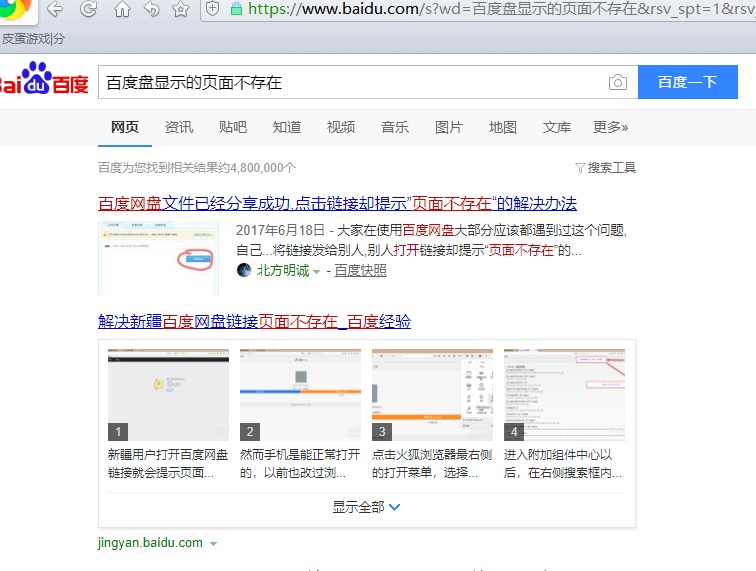Click result count text 约4,800,000个
Image resolution: width=756 pixels, height=571 pixels.
(x=256, y=168)
